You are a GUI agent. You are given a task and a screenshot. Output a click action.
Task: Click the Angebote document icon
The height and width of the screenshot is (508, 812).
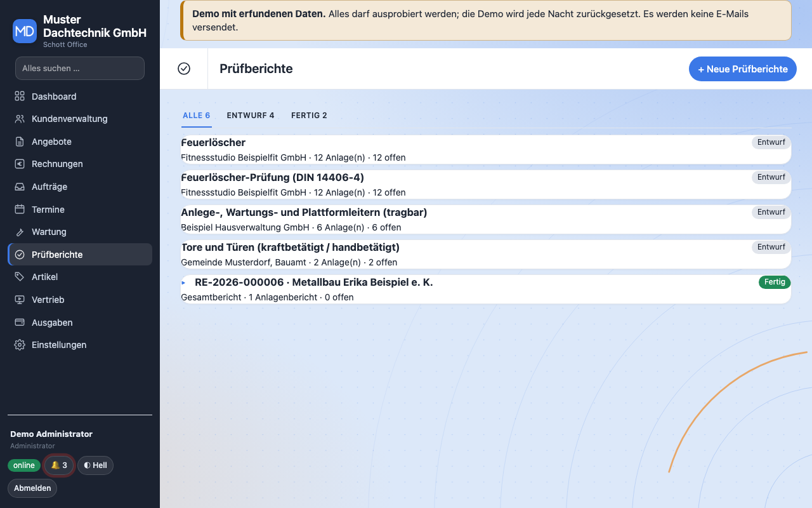click(20, 142)
